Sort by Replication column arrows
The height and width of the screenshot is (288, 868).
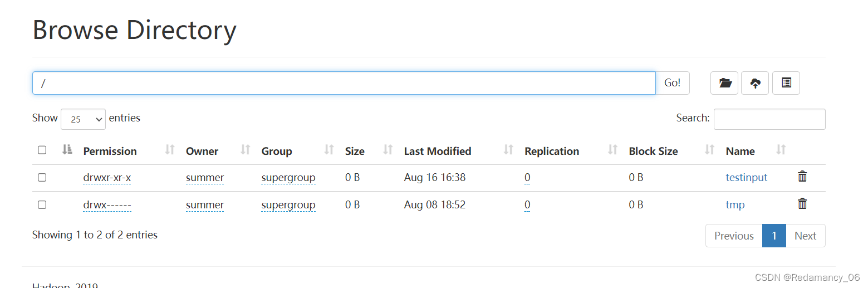click(613, 149)
